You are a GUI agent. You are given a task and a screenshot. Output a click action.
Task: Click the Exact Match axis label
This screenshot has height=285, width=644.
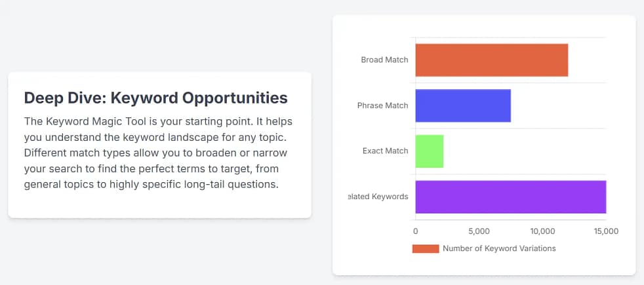(x=385, y=151)
